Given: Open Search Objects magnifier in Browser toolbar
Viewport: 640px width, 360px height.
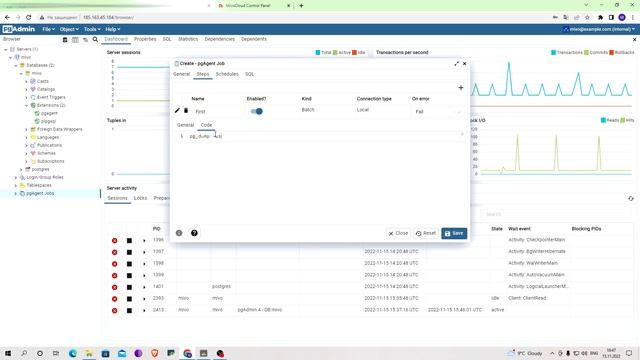Looking at the screenshot, I should pyautogui.click(x=95, y=40).
